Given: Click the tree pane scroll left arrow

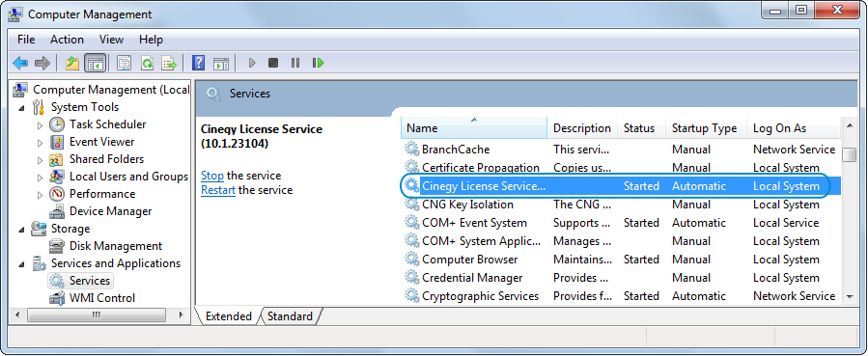Looking at the screenshot, I should pos(17,315).
